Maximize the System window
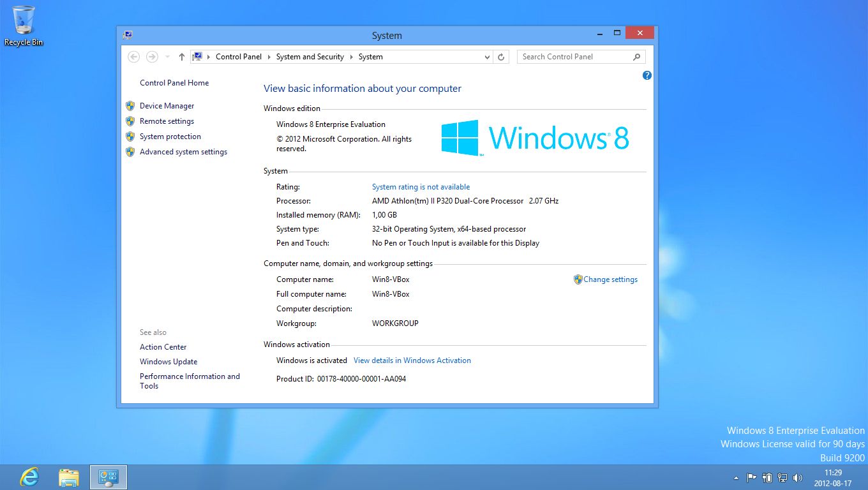Image resolution: width=868 pixels, height=490 pixels. point(617,33)
